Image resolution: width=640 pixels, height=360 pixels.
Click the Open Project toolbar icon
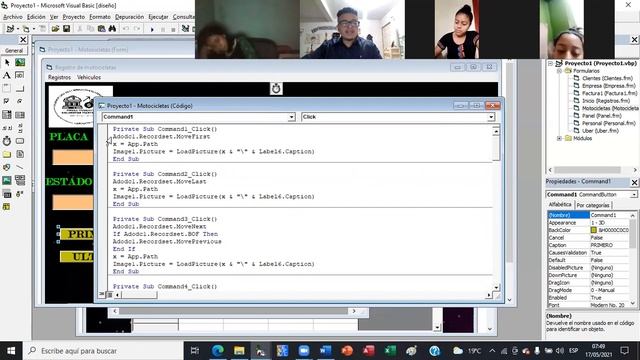tap(55, 29)
